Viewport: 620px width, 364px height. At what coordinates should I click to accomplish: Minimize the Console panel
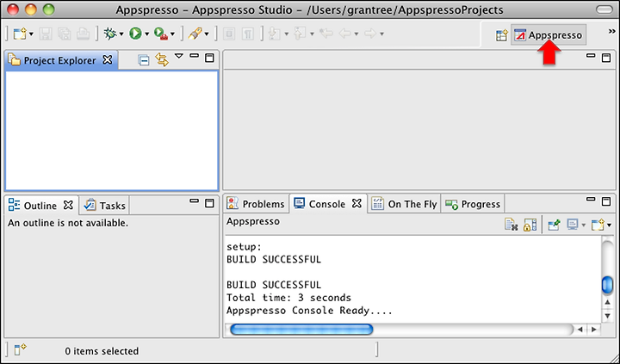pyautogui.click(x=591, y=200)
